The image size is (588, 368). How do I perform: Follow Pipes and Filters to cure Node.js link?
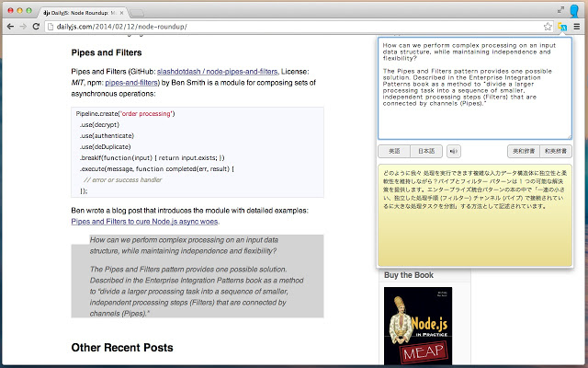(x=144, y=222)
